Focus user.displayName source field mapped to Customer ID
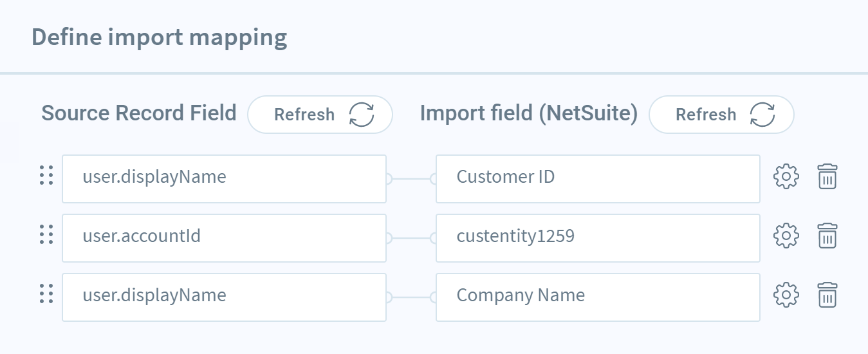Image resolution: width=868 pixels, height=354 pixels. (x=224, y=178)
